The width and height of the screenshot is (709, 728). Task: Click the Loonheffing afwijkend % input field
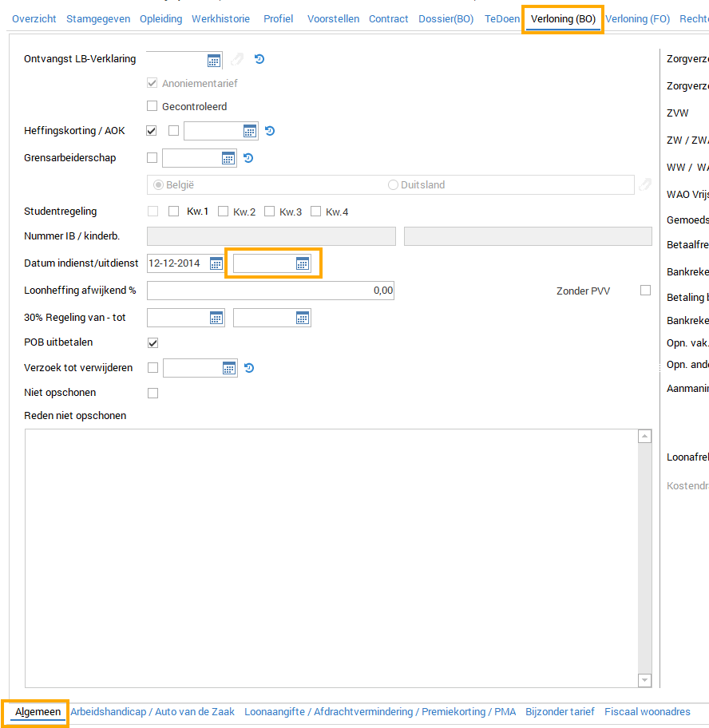(x=271, y=291)
